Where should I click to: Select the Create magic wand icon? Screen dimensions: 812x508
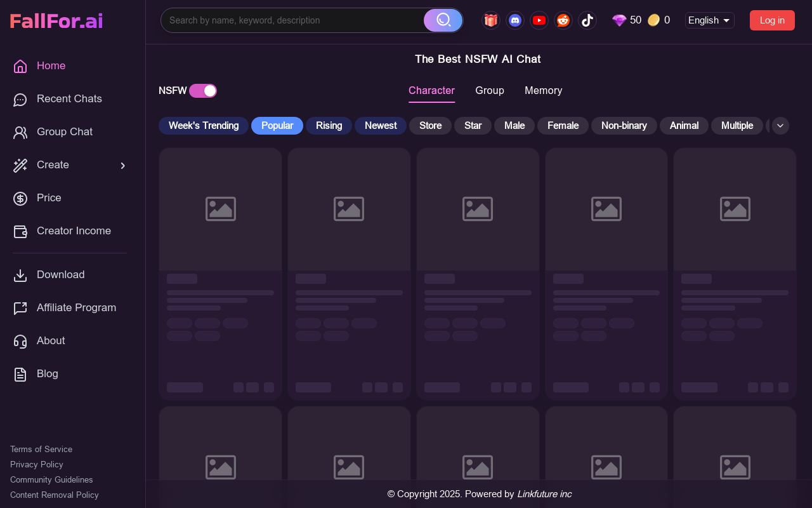[20, 166]
